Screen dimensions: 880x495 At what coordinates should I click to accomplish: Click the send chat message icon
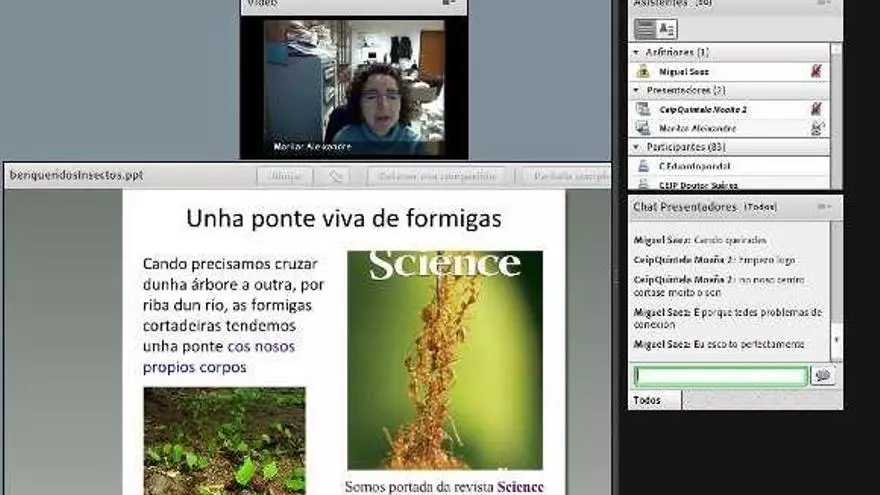823,376
